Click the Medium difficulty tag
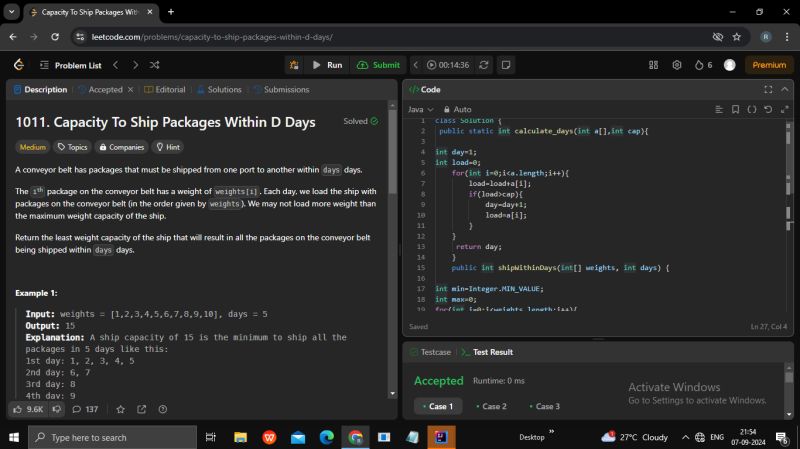 click(33, 147)
